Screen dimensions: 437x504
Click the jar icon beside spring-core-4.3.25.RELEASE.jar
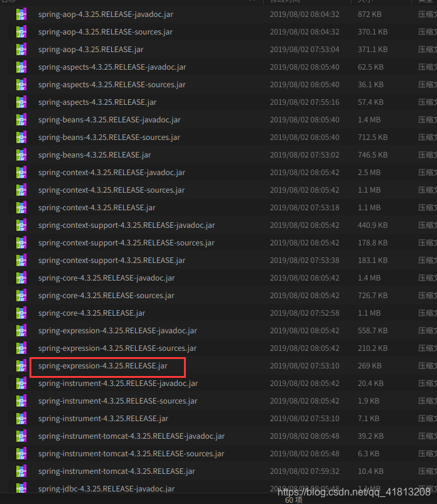click(21, 313)
